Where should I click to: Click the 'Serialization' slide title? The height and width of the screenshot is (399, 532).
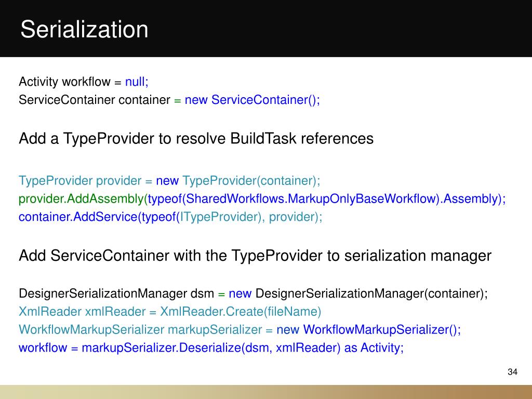84,29
